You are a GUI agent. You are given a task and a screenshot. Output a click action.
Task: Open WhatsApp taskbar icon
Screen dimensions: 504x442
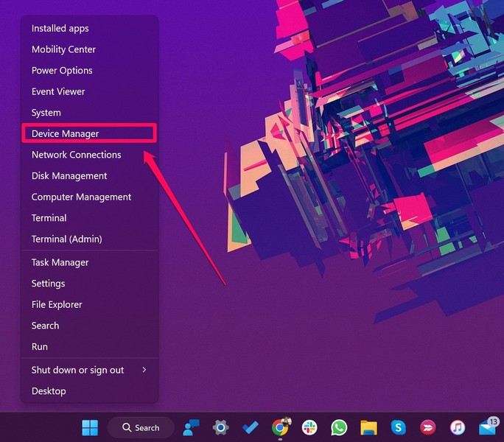(339, 427)
